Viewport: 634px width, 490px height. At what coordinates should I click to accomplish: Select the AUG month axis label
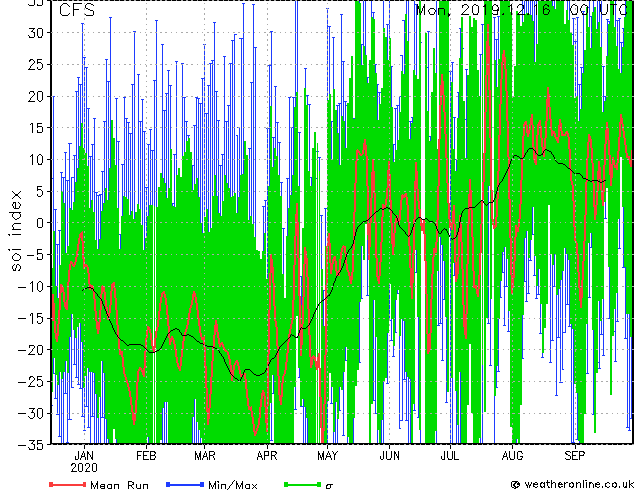512,456
